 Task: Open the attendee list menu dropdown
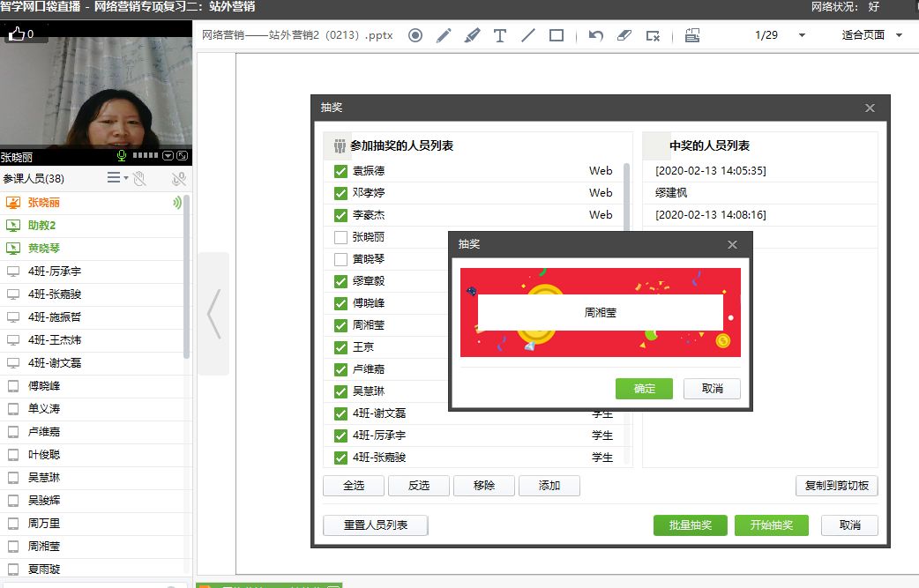click(x=117, y=178)
